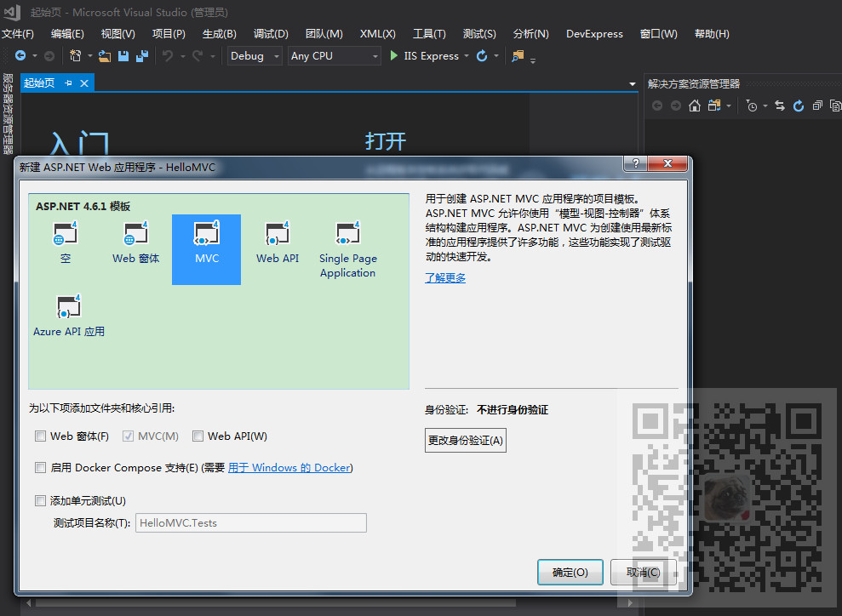Click the Save All toolbar icon

click(141, 54)
